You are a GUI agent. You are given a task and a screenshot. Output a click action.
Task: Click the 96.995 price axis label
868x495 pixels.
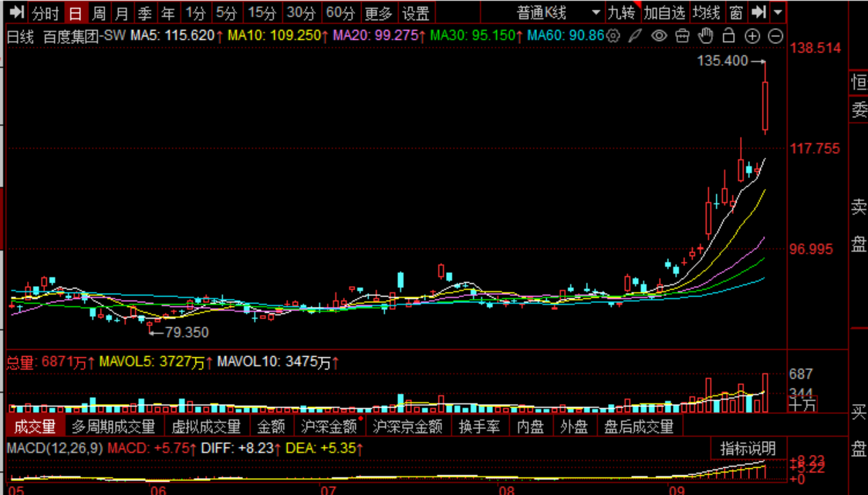tap(811, 250)
